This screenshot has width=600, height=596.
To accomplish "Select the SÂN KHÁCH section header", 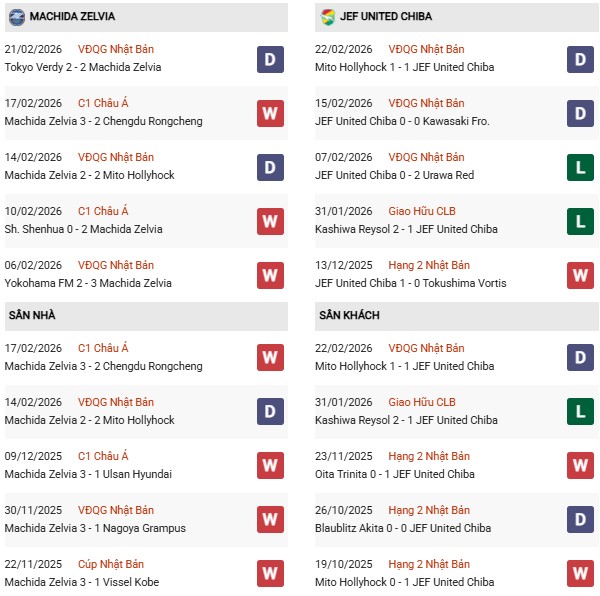I will click(349, 316).
